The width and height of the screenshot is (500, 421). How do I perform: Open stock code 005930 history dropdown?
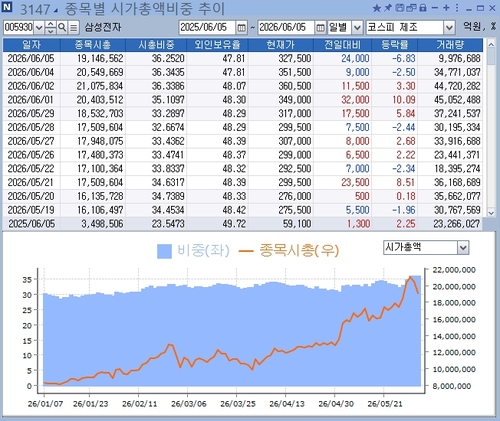click(39, 27)
